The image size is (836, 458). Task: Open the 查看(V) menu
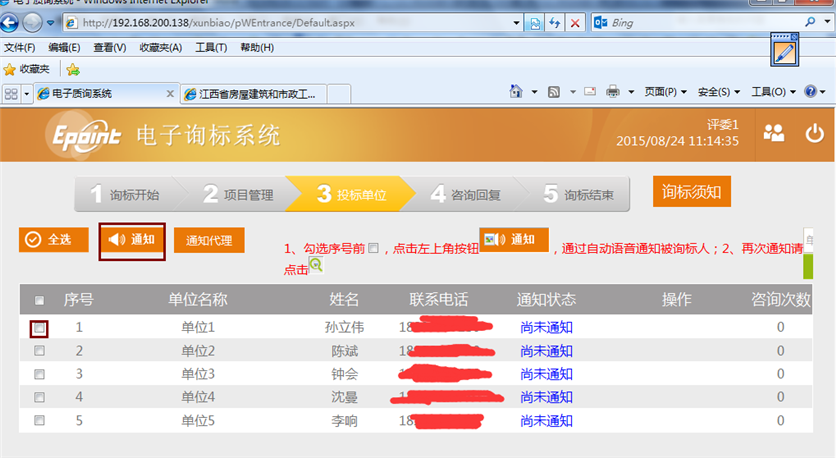point(109,47)
